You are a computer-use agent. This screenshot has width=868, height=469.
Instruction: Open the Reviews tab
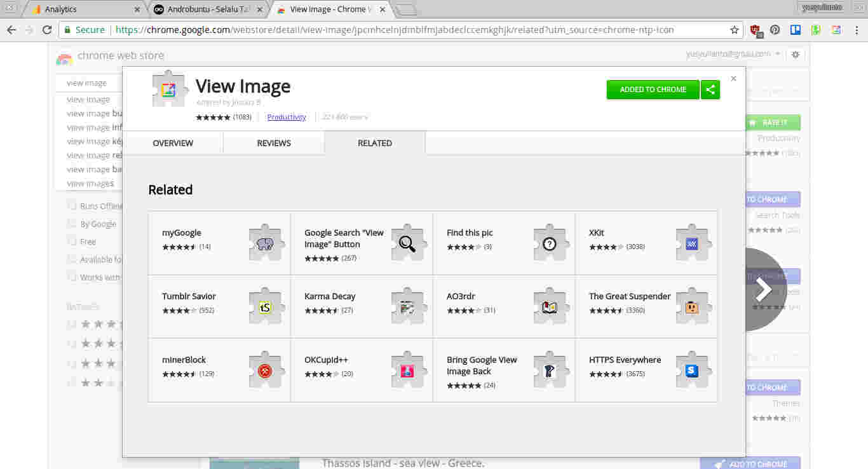(x=274, y=143)
